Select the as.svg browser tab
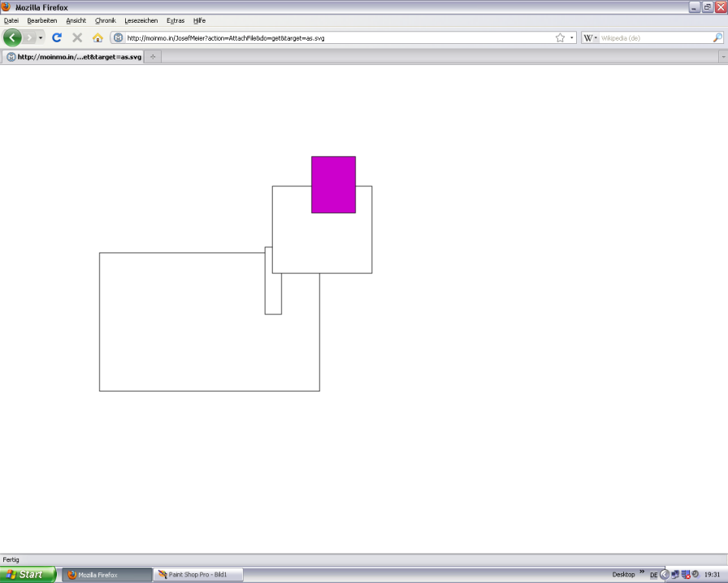 73,57
